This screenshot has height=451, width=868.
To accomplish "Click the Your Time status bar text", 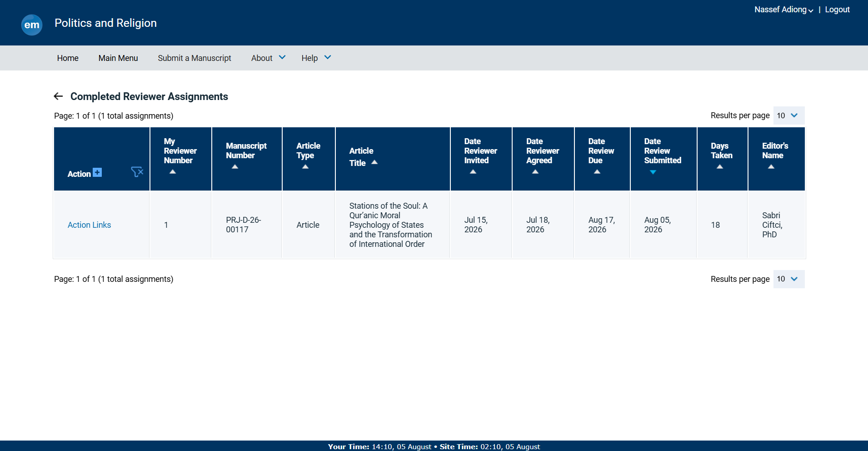I will pyautogui.click(x=379, y=446).
